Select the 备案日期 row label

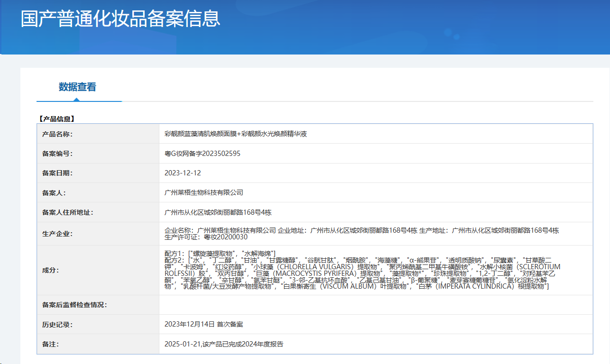[57, 173]
